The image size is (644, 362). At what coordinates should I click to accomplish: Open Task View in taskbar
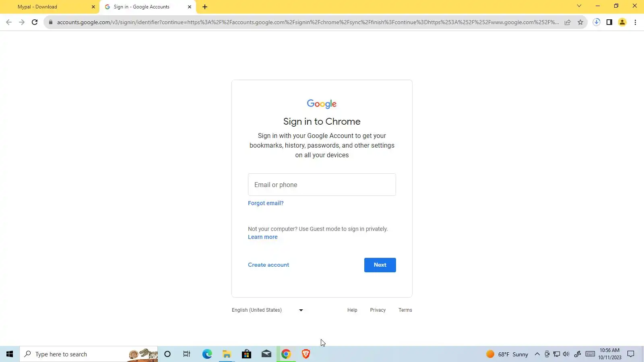(x=187, y=354)
